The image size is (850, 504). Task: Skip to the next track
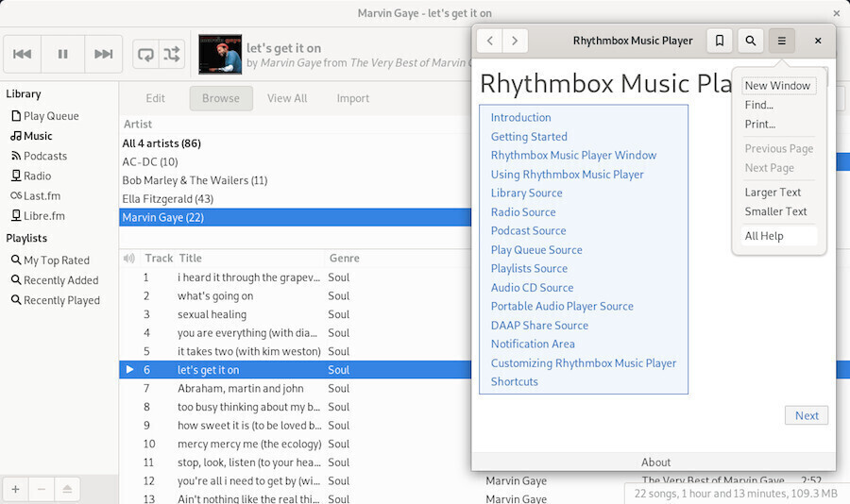click(104, 54)
